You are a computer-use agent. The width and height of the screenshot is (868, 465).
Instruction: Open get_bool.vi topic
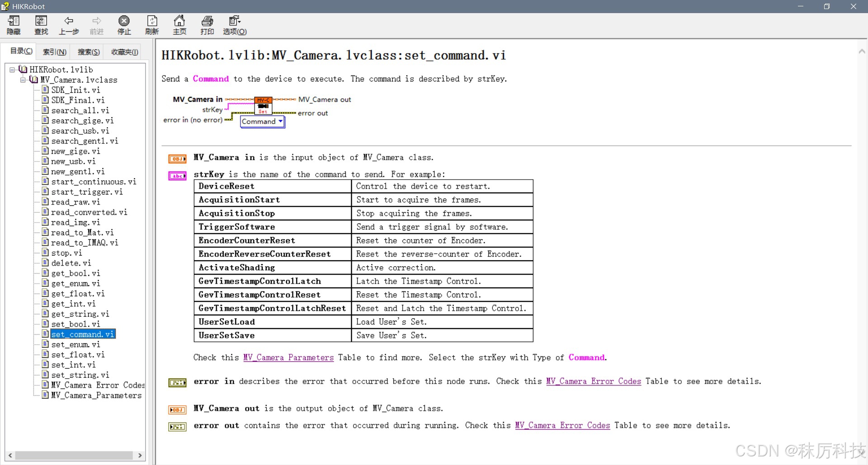[75, 273]
